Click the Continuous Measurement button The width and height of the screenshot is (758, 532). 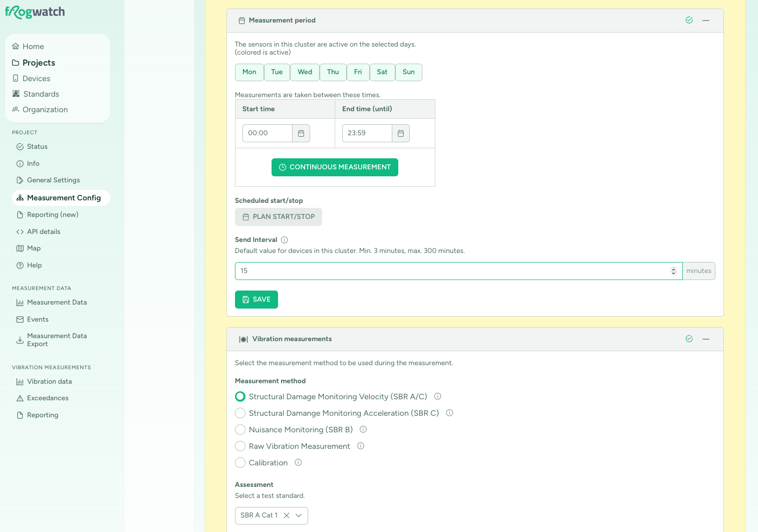[x=335, y=167]
